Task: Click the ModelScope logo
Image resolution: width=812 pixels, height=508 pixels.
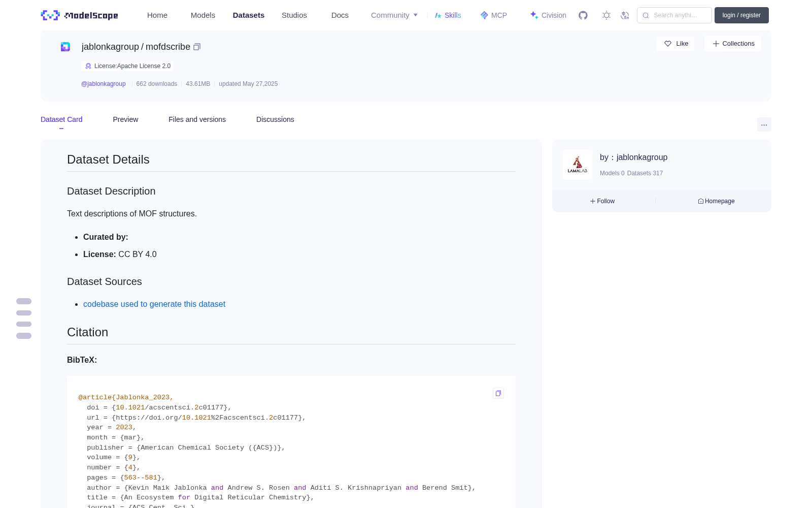Action: coord(79,15)
